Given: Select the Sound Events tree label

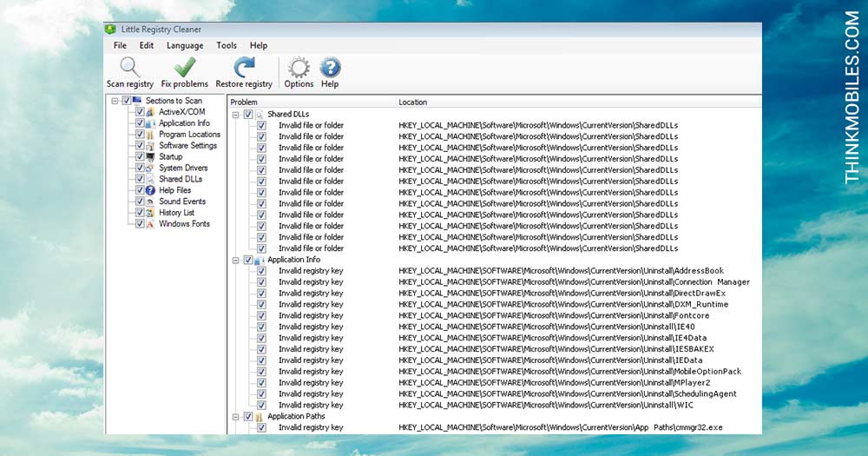Looking at the screenshot, I should point(182,202).
